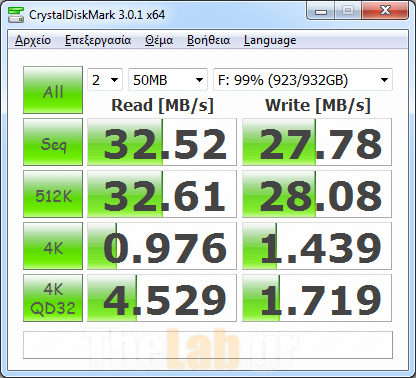Run the 4K QD32 test
416x378 pixels.
tap(53, 298)
